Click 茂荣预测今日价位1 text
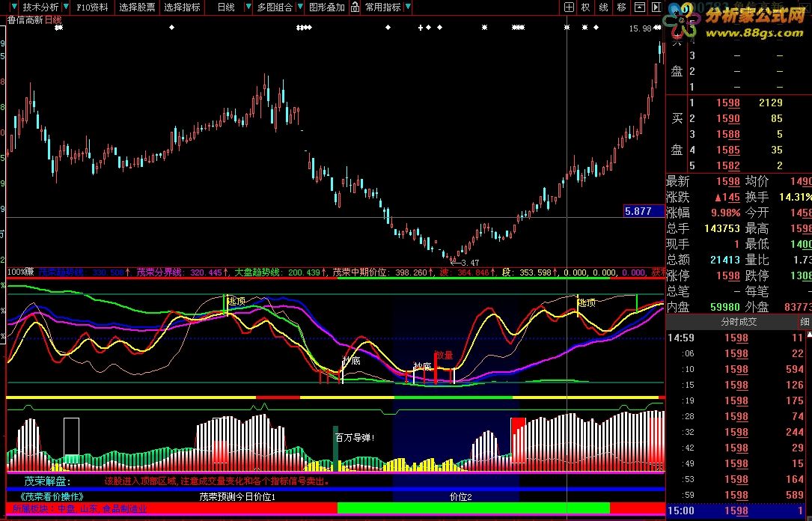The width and height of the screenshot is (812, 521). coord(237,496)
